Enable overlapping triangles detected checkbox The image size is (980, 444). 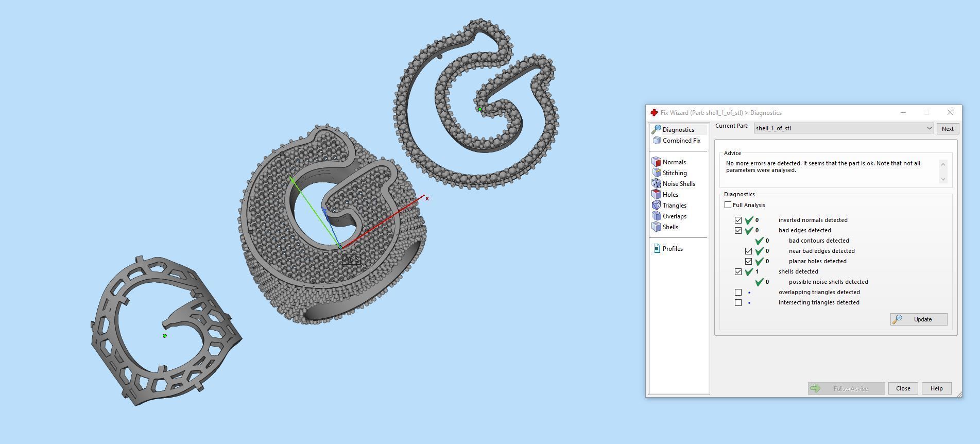coord(738,292)
